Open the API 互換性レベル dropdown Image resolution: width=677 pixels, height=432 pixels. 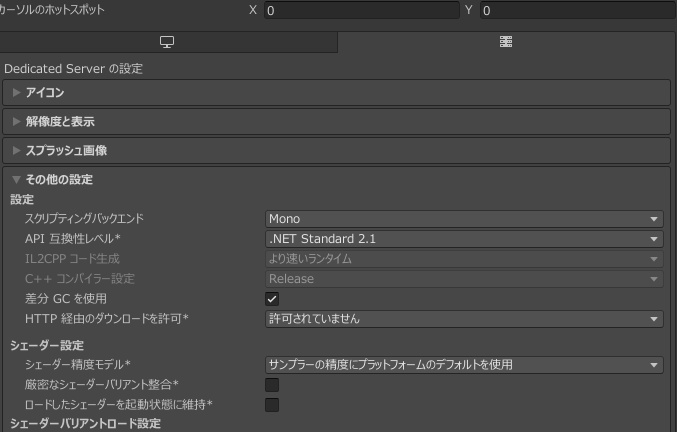coord(464,239)
